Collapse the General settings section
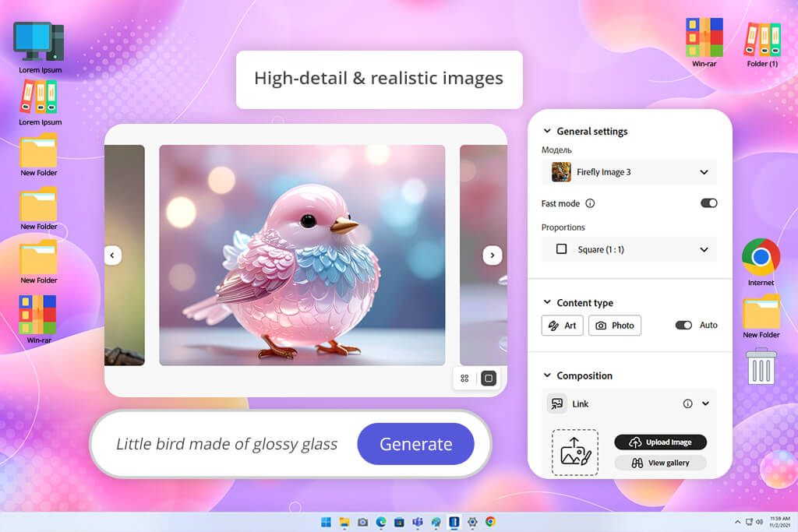This screenshot has width=798, height=532. click(547, 131)
